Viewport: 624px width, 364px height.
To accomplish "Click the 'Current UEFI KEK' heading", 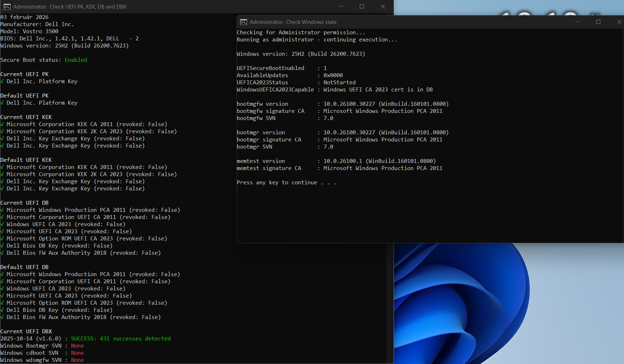I will pos(26,117).
